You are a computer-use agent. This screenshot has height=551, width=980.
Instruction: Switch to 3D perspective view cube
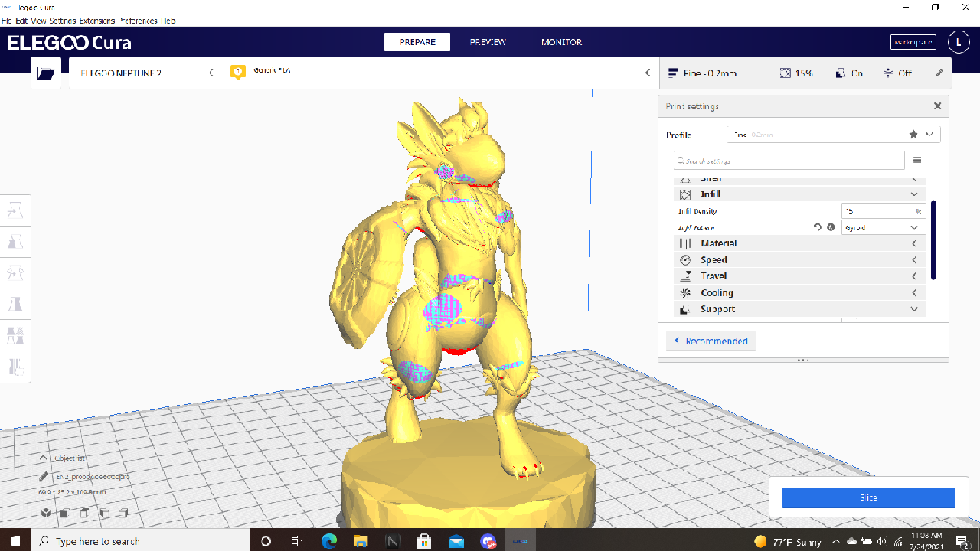click(46, 513)
